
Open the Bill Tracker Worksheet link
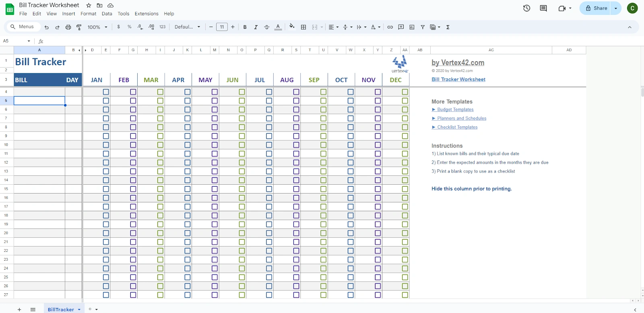458,79
